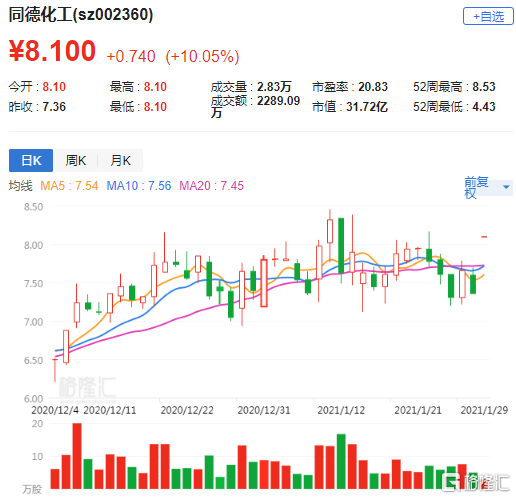Click the tall green candlestick near 2021/1/12
This screenshot has width=516, height=499.
click(341, 246)
